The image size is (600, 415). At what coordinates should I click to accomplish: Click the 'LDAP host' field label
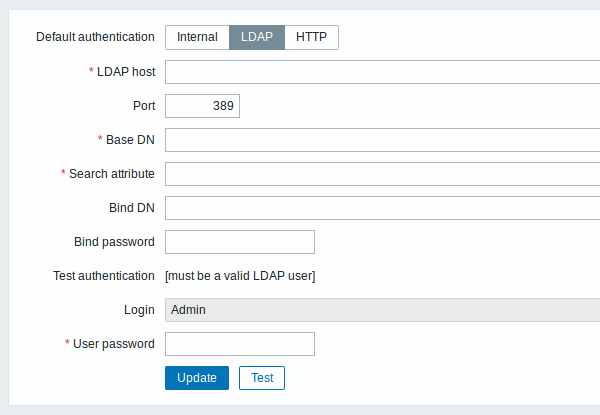pyautogui.click(x=126, y=72)
